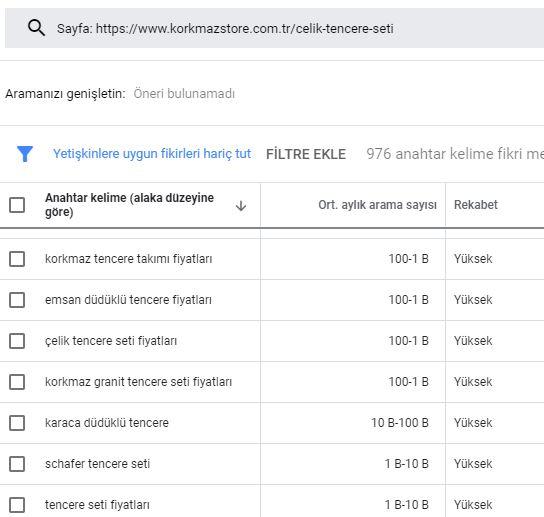Screen dimensions: 544x517
Task: Click 'Yüksek' competition for çelik tencere seti fiyatları
Action: click(473, 341)
